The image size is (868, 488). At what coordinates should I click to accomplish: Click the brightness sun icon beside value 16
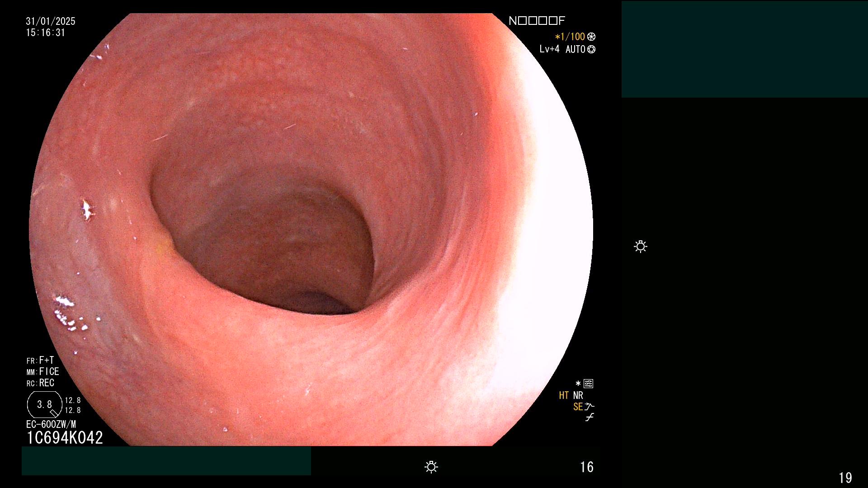431,467
